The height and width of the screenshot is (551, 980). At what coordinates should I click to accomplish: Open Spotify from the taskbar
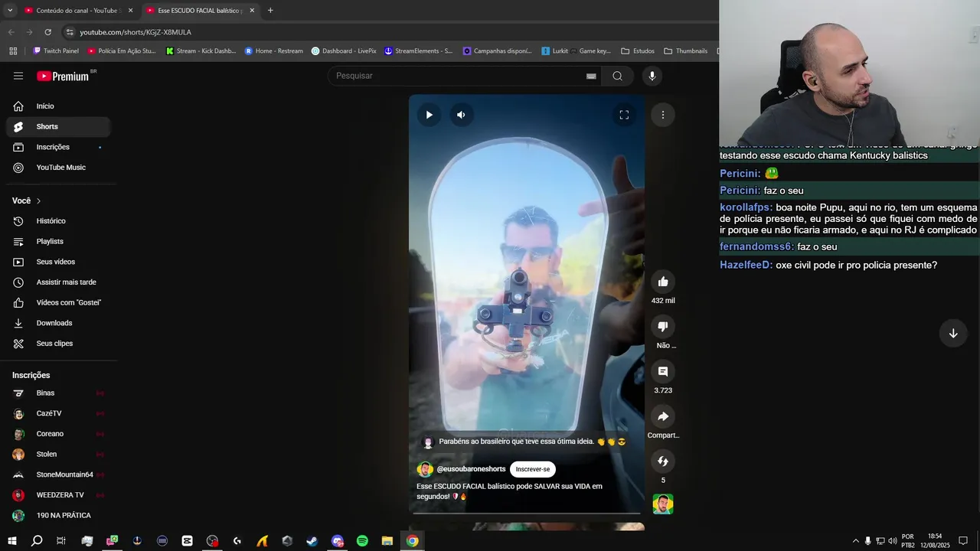click(x=362, y=541)
